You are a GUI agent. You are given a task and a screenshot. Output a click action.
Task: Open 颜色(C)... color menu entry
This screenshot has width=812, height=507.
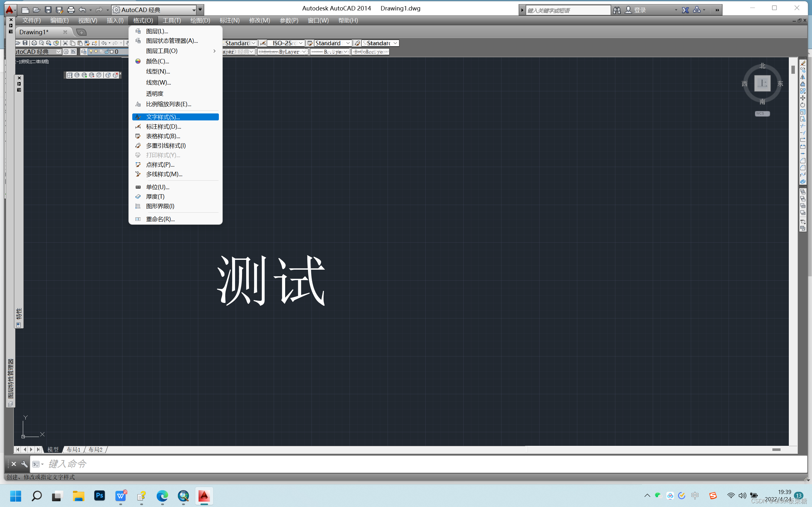157,61
